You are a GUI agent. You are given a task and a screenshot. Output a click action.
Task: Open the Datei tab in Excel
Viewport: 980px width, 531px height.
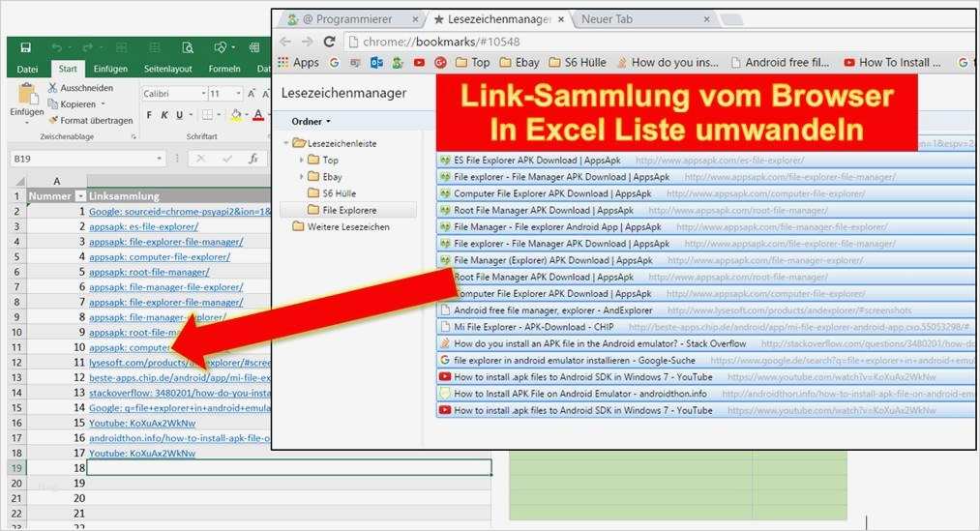point(27,69)
